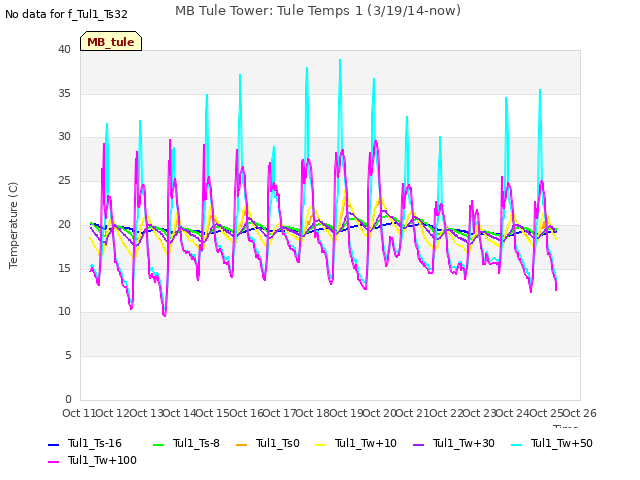Screen dimensions: 640x480
Task: Click the y-axis tick label 35
Action: (64, 93)
